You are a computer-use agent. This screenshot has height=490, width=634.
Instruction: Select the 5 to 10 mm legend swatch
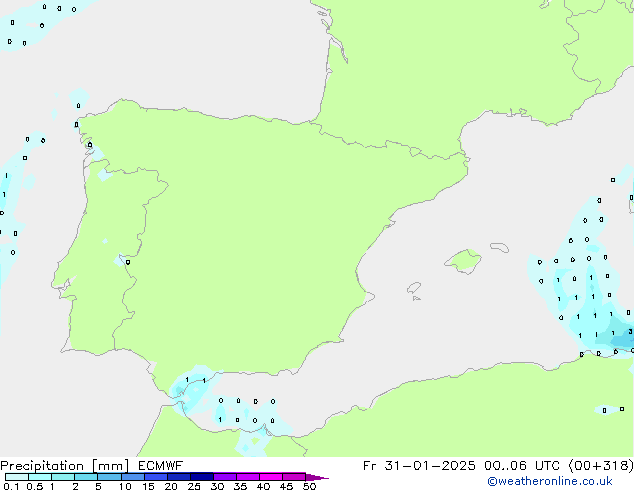(110, 477)
